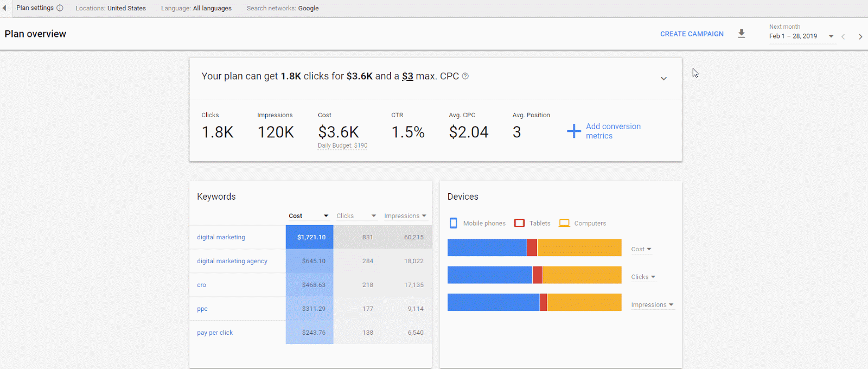The width and height of the screenshot is (868, 369).
Task: Click Add conversion metrics link
Action: coord(613,131)
